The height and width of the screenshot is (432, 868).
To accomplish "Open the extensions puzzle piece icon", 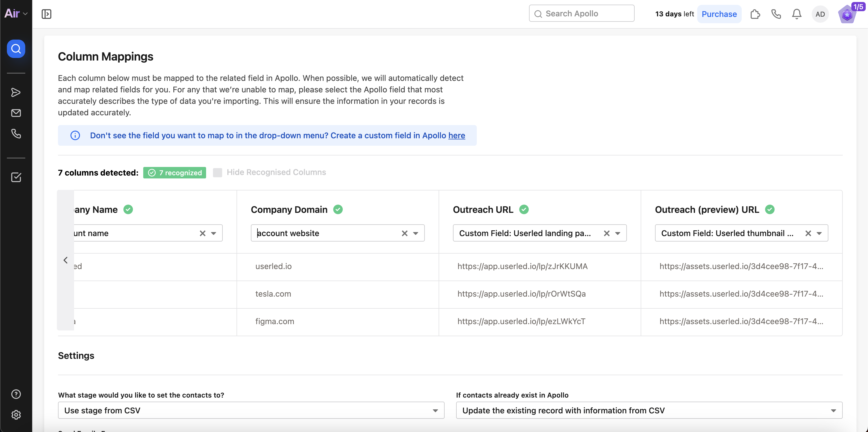I will 755,14.
